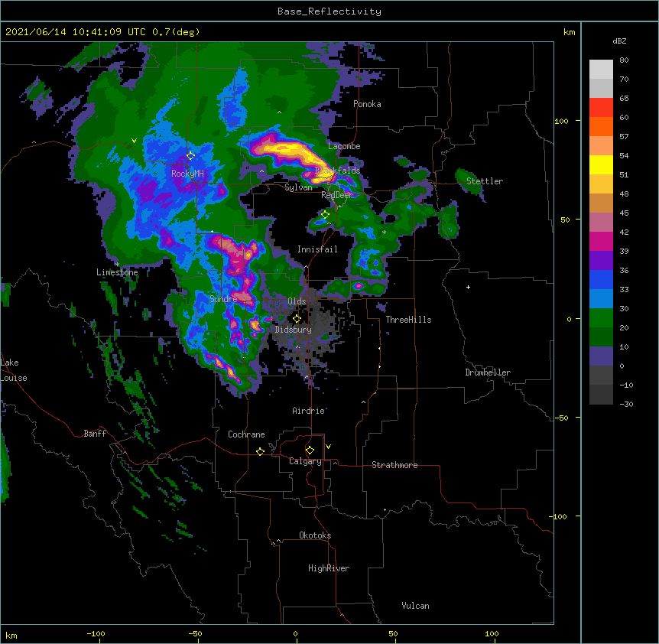Screen dimensions: 659x644
Task: Click the Calgary city label
Action: pos(305,461)
